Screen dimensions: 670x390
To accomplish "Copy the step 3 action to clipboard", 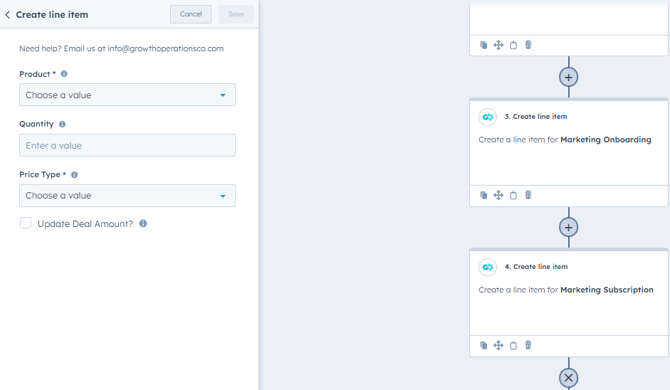I will 513,195.
